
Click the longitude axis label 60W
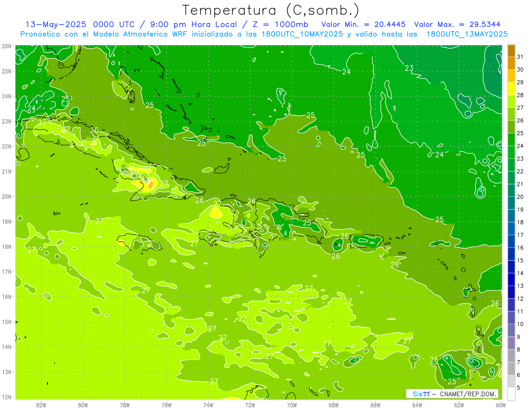click(501, 404)
